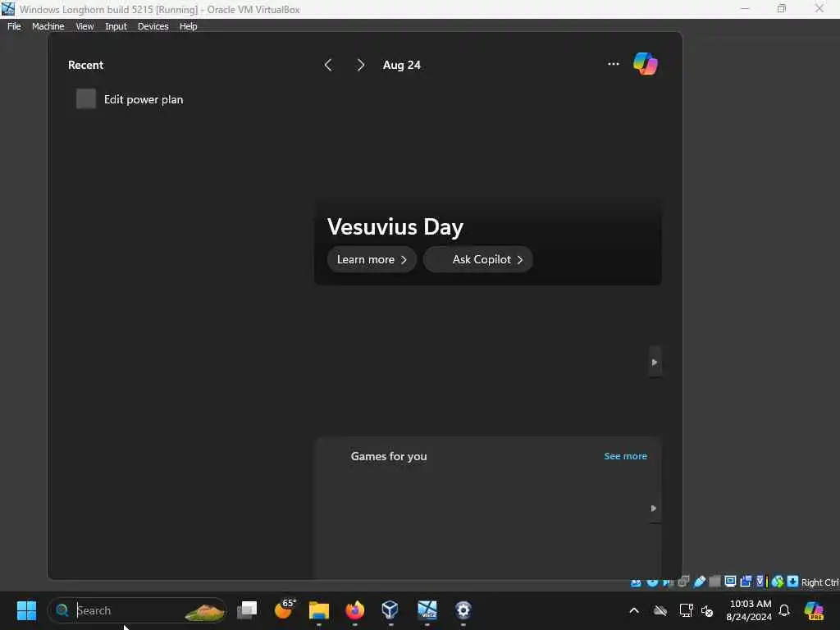Open the notification bell

[x=784, y=610]
